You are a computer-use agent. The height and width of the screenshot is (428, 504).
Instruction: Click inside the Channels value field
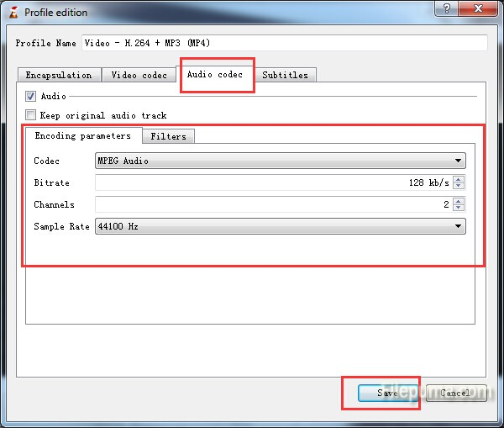(273, 204)
